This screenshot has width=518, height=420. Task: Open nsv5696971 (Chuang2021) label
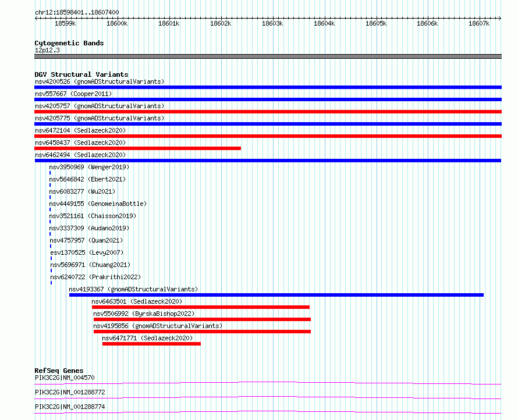pos(90,265)
